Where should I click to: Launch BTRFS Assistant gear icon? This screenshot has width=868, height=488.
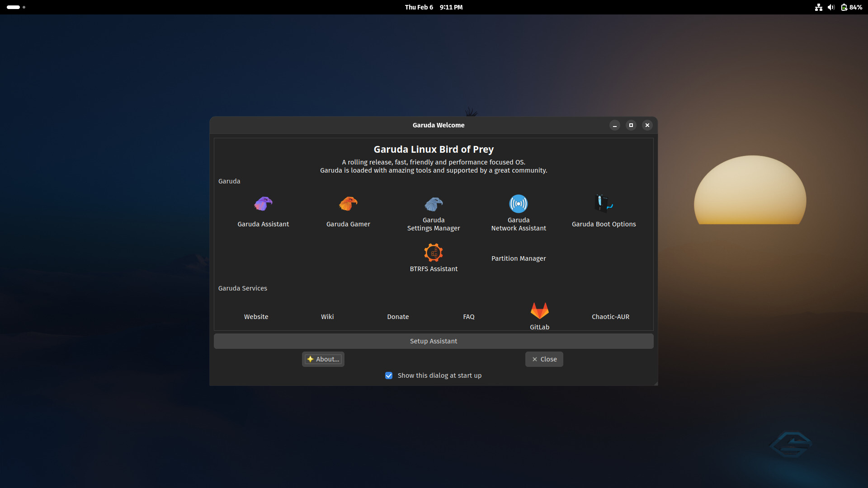pyautogui.click(x=434, y=253)
